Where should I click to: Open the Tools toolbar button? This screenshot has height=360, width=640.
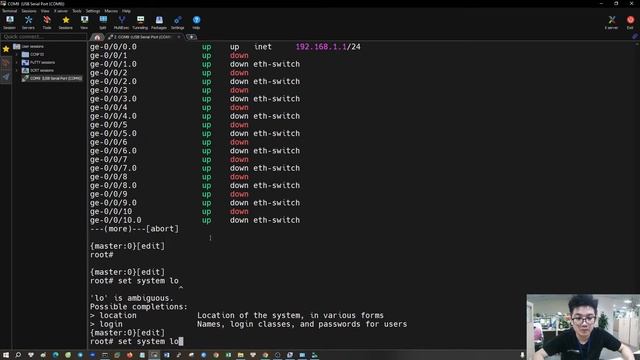[47, 22]
